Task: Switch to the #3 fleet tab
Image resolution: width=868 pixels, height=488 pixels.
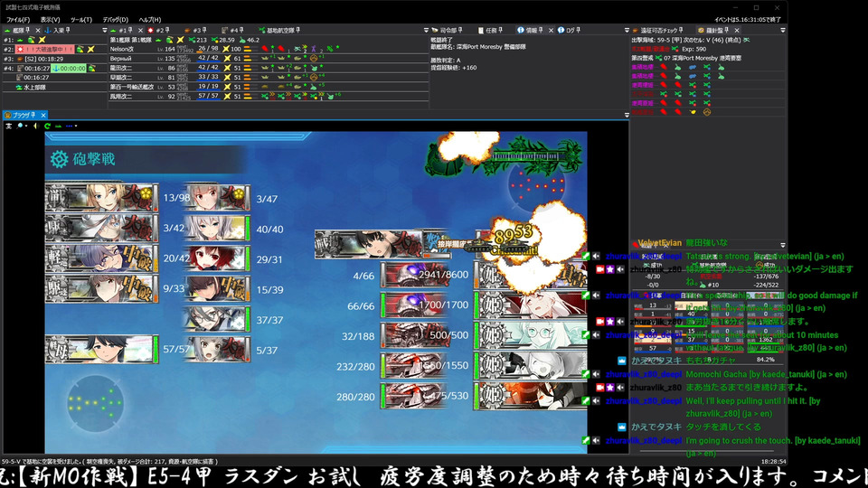Action: [195, 31]
